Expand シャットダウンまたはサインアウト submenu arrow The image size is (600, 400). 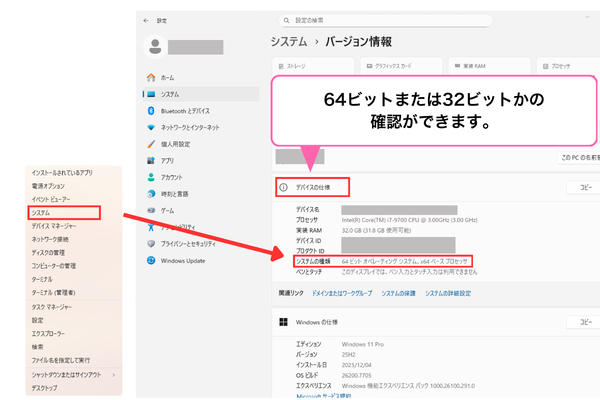point(114,375)
